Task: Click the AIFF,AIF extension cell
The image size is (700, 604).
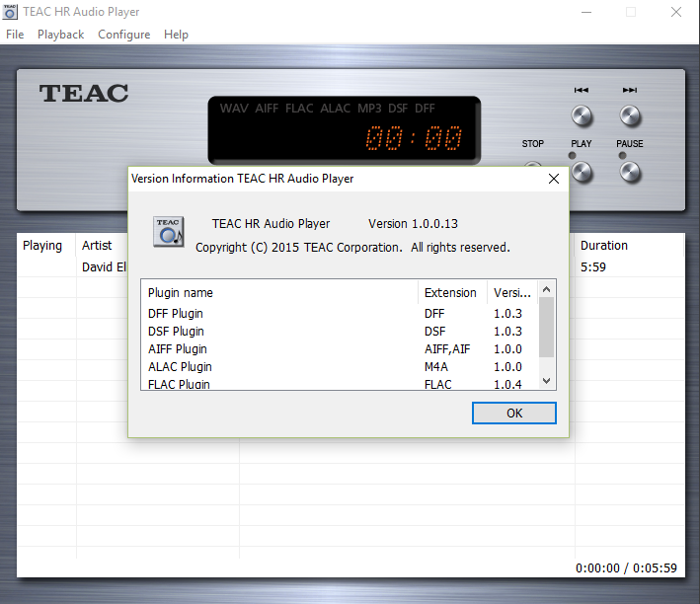Action: pyautogui.click(x=447, y=349)
